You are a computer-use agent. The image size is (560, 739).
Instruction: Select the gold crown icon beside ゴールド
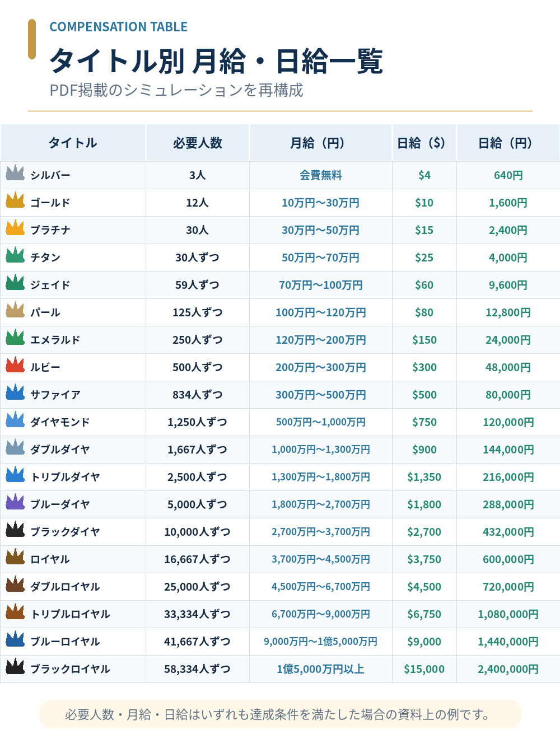[x=15, y=200]
